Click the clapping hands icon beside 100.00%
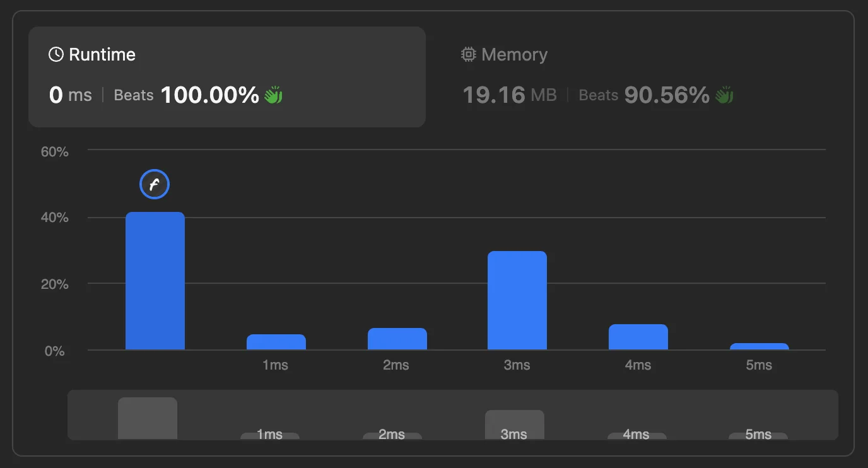Screen dimensions: 868x468 click(x=273, y=95)
